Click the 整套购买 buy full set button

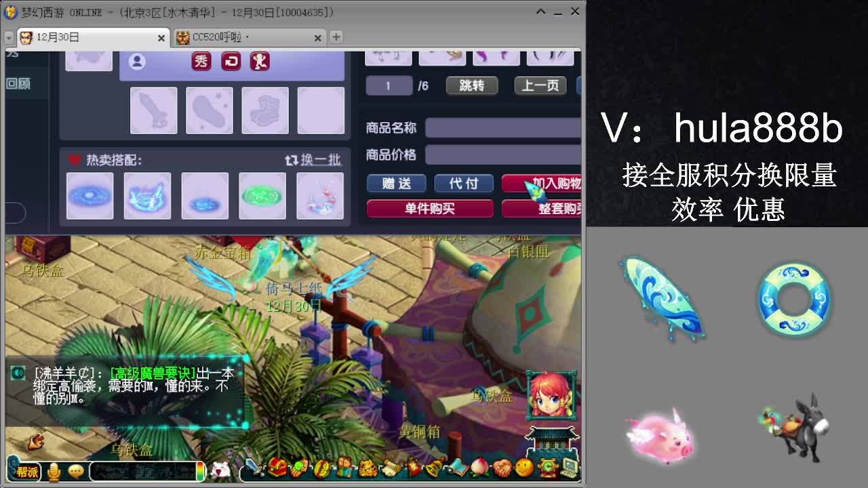[x=542, y=209]
